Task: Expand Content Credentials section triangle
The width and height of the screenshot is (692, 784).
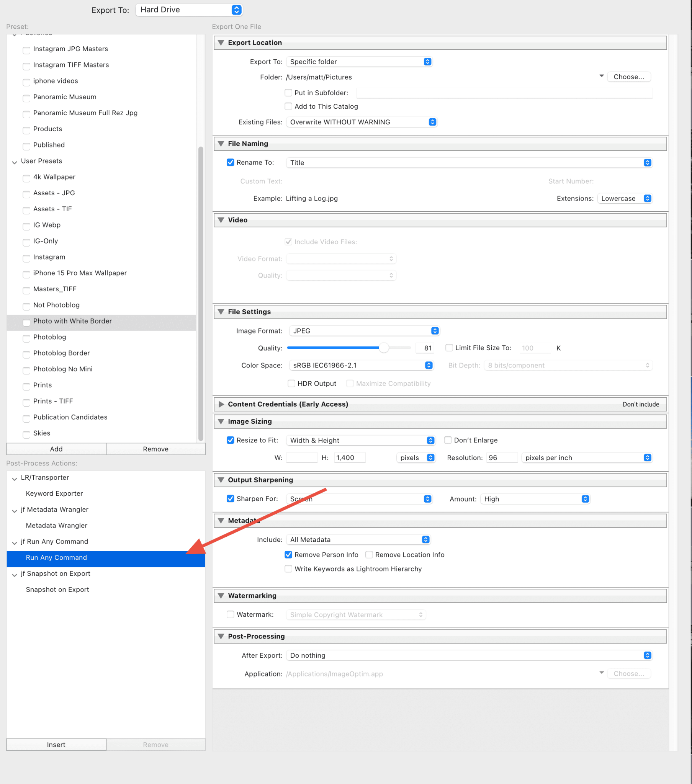Action: [x=221, y=404]
